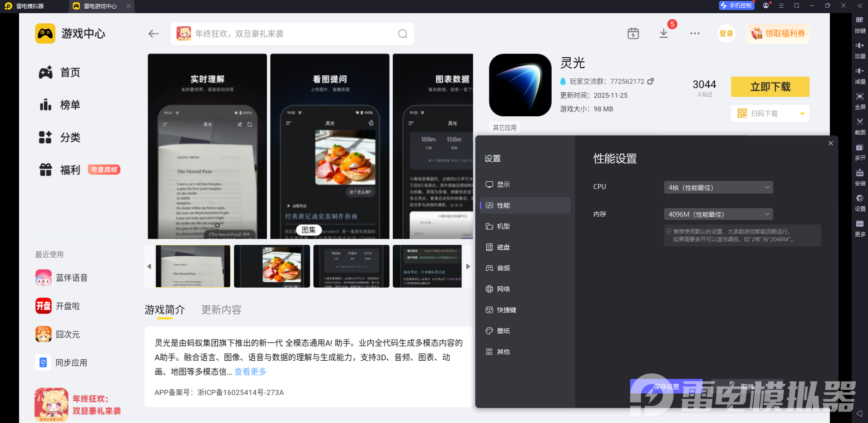Click 保存设置 to save settings
This screenshot has width=868, height=423.
[x=666, y=387]
